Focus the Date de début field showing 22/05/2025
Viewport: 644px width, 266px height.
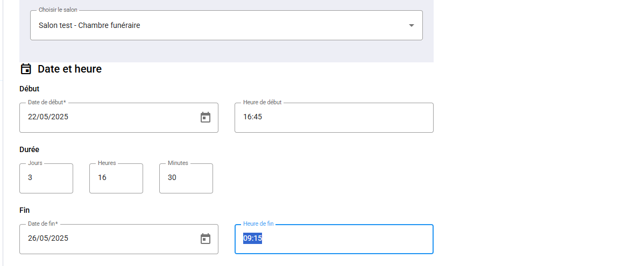pyautogui.click(x=119, y=118)
